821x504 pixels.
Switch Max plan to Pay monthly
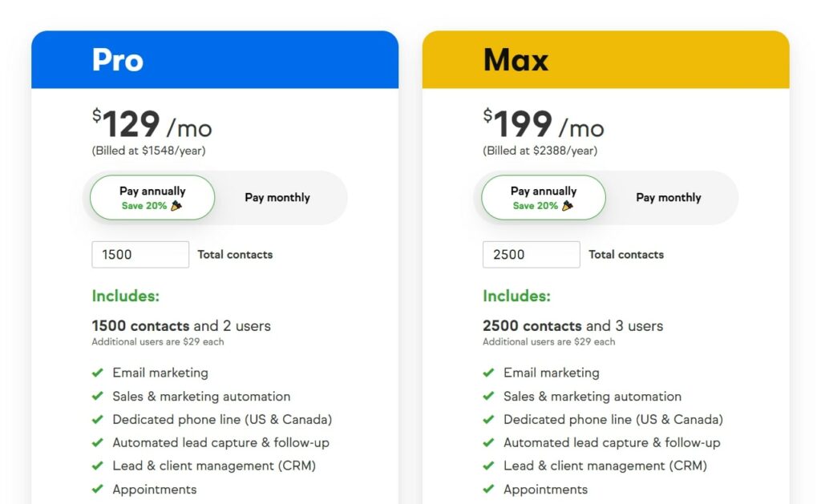point(669,197)
